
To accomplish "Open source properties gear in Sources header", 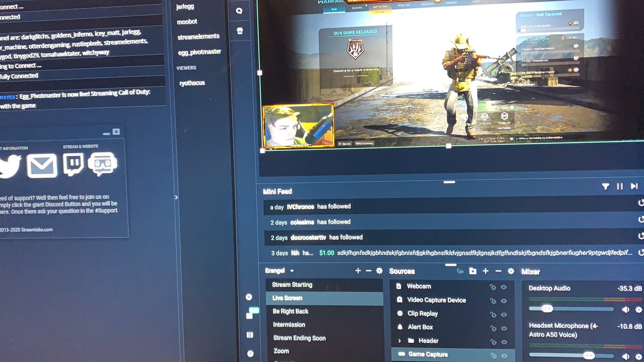I will click(511, 271).
